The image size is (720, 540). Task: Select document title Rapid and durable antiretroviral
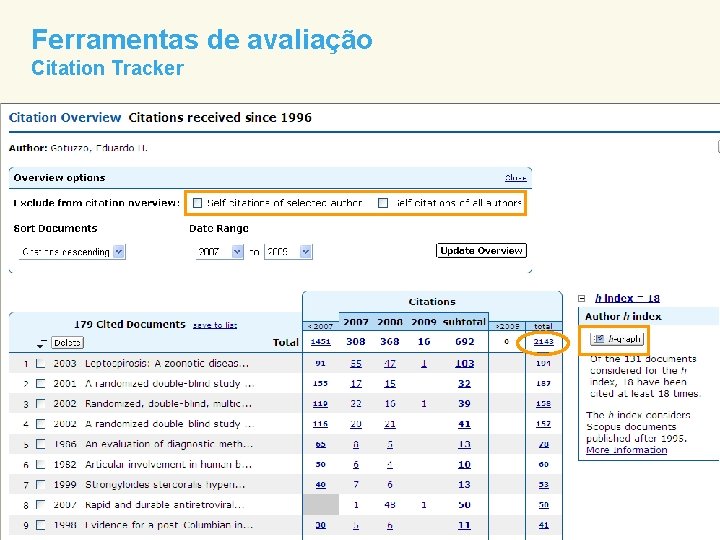coord(164,505)
